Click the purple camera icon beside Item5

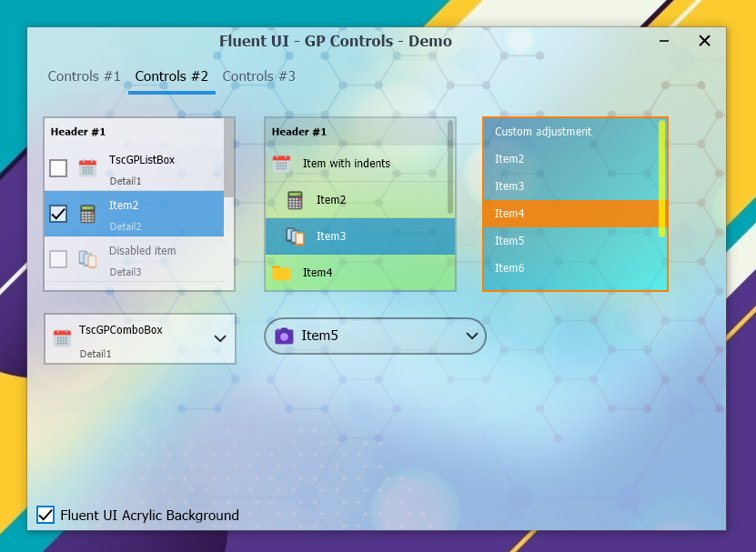coord(284,336)
